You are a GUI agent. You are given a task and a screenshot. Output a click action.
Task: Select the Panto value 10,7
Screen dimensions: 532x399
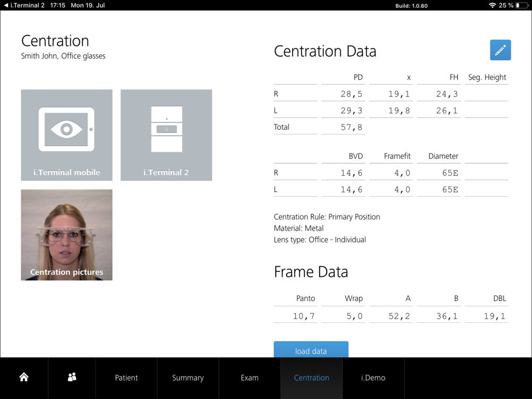(x=304, y=316)
